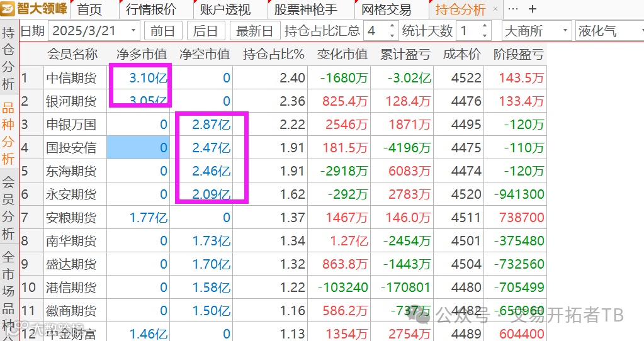The height and width of the screenshot is (341, 644).
Task: Click the 后日 button
Action: [205, 31]
